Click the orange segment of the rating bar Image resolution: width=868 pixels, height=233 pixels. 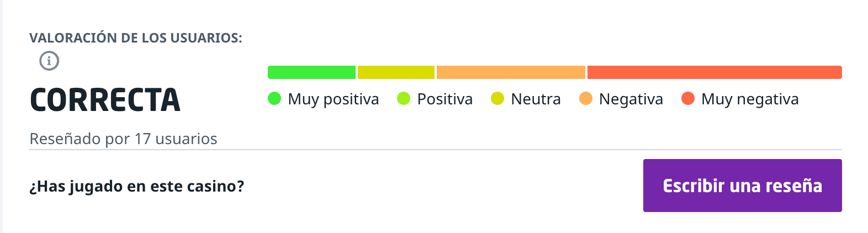[x=511, y=72]
